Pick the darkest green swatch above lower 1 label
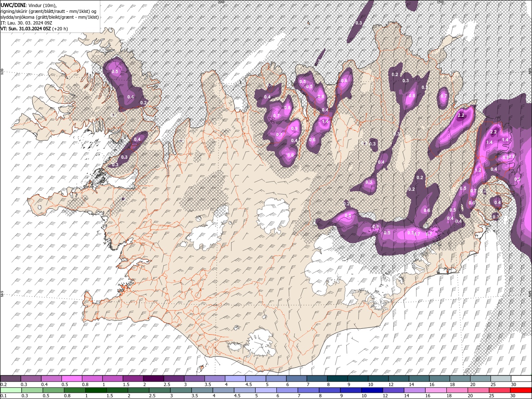This screenshot has width=532, height=399. [96, 390]
